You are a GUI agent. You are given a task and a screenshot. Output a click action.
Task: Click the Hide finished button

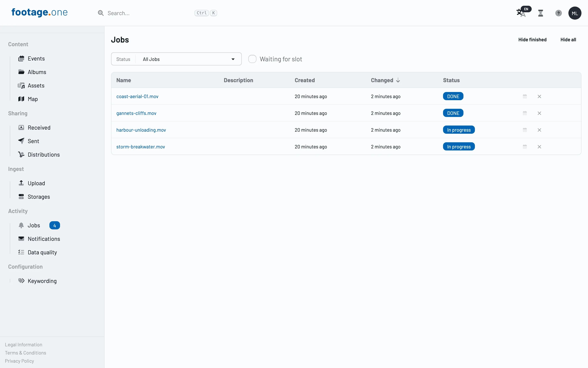point(532,39)
